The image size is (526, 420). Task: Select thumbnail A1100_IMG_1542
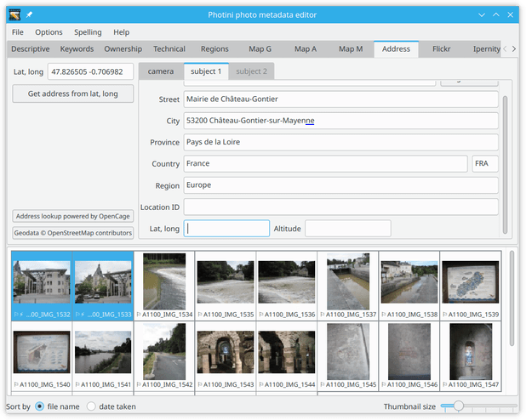pyautogui.click(x=164, y=356)
